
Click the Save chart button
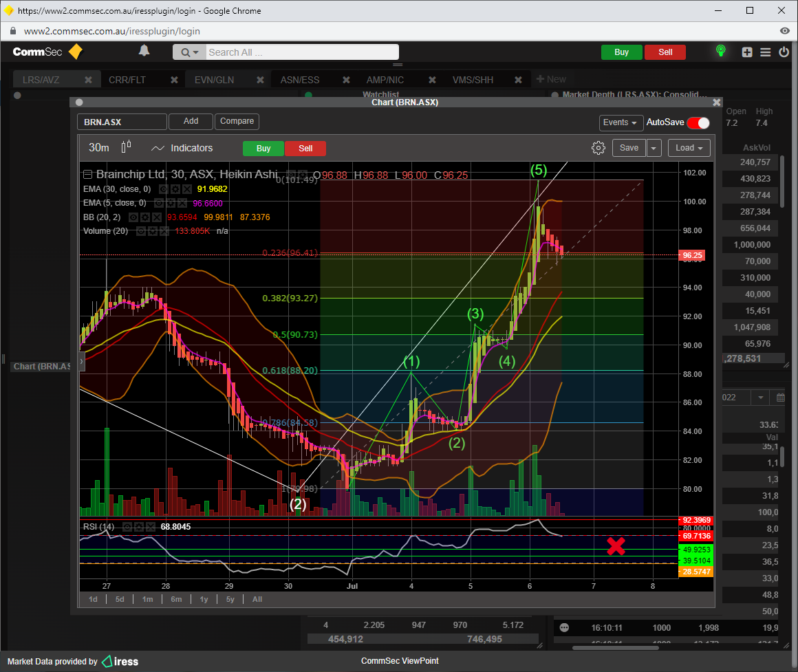click(x=629, y=148)
